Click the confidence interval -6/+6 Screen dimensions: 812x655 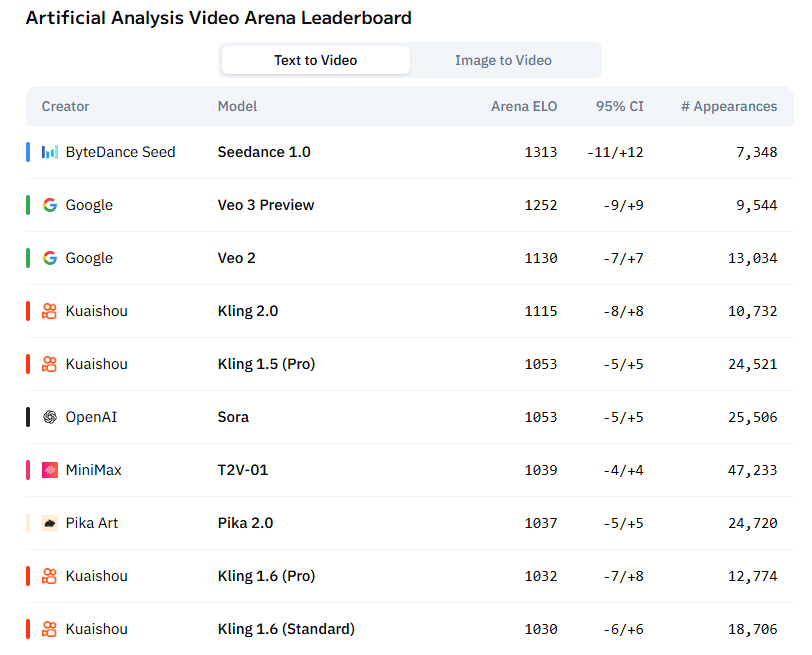[624, 629]
